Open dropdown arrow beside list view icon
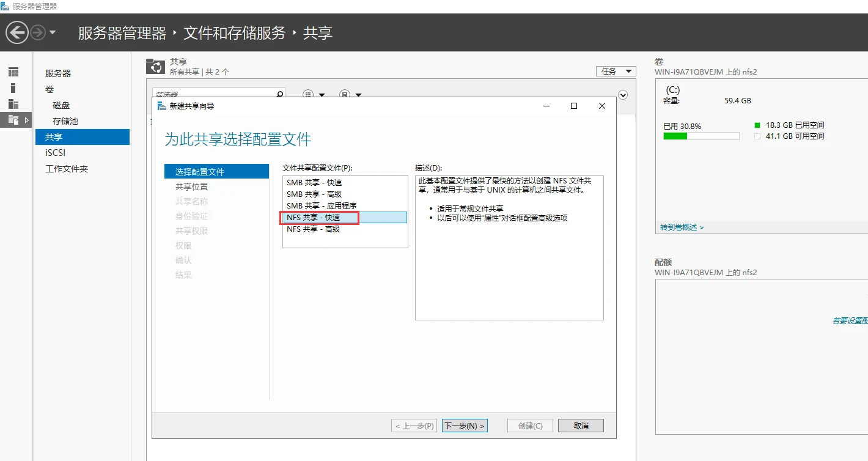 pos(322,95)
